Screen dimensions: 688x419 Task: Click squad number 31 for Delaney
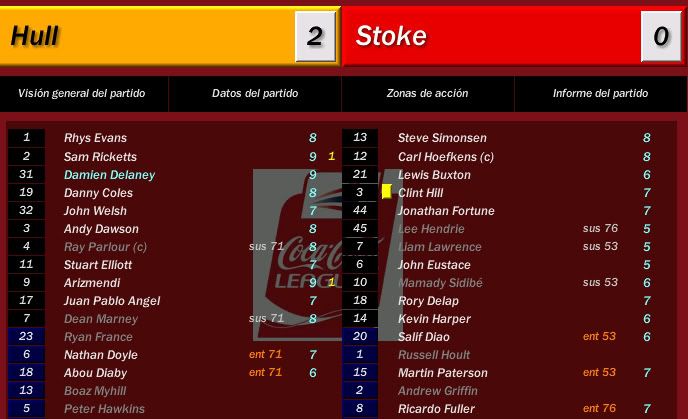(26, 174)
